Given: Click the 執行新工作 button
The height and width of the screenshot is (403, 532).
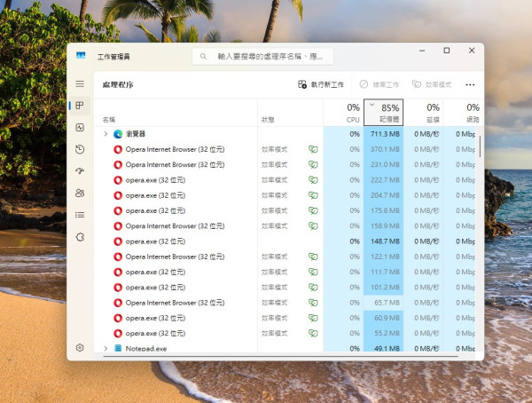Looking at the screenshot, I should pyautogui.click(x=321, y=84).
